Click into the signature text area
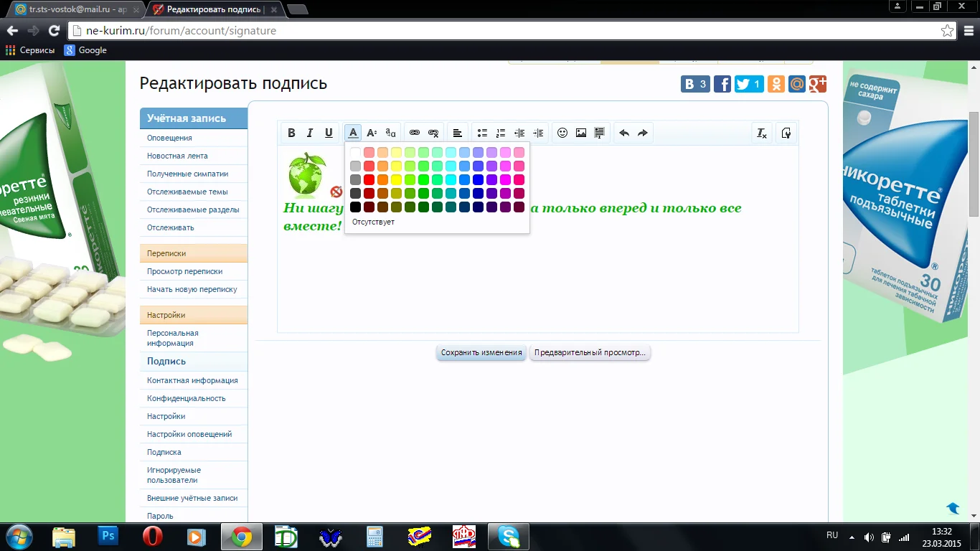Image resolution: width=980 pixels, height=551 pixels. (x=538, y=239)
